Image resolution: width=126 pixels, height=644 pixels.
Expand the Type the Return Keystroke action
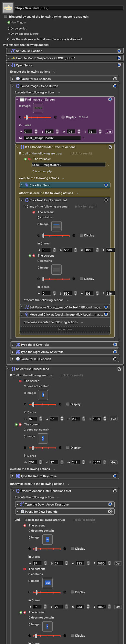tap(13, 476)
